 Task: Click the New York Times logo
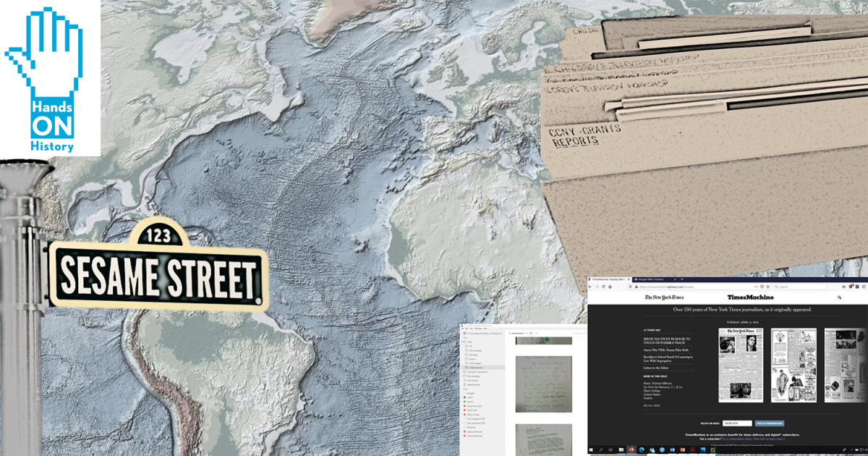(664, 297)
